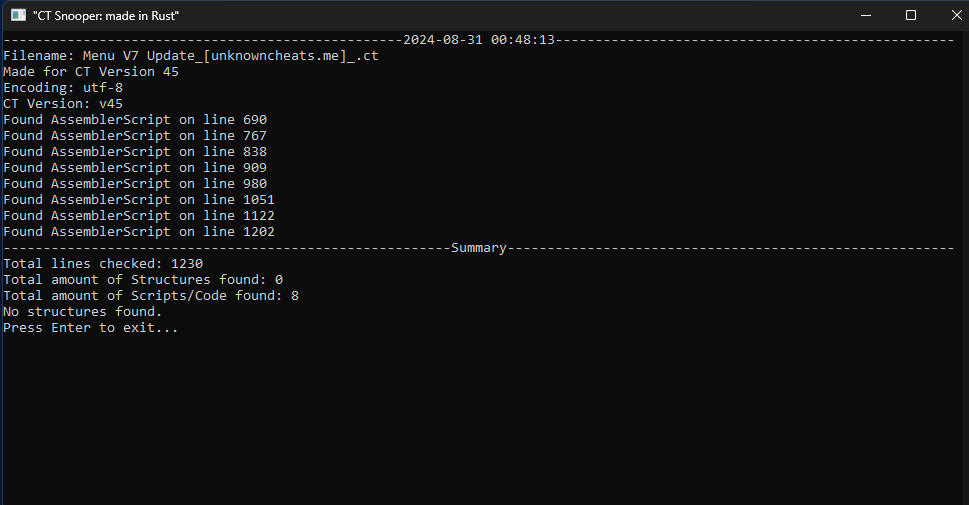Image resolution: width=969 pixels, height=505 pixels.
Task: Click "Found AssemblerScript on line 767"
Action: (x=135, y=136)
